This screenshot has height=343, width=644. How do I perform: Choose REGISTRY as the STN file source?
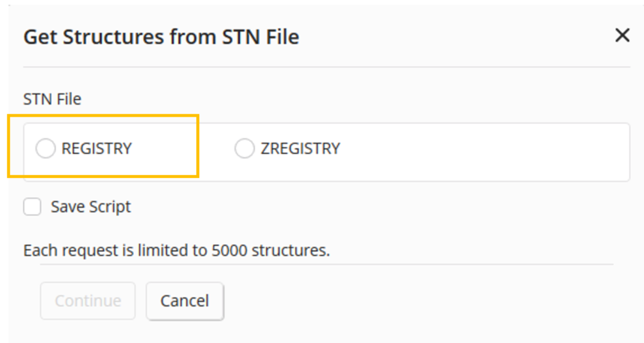coord(45,149)
